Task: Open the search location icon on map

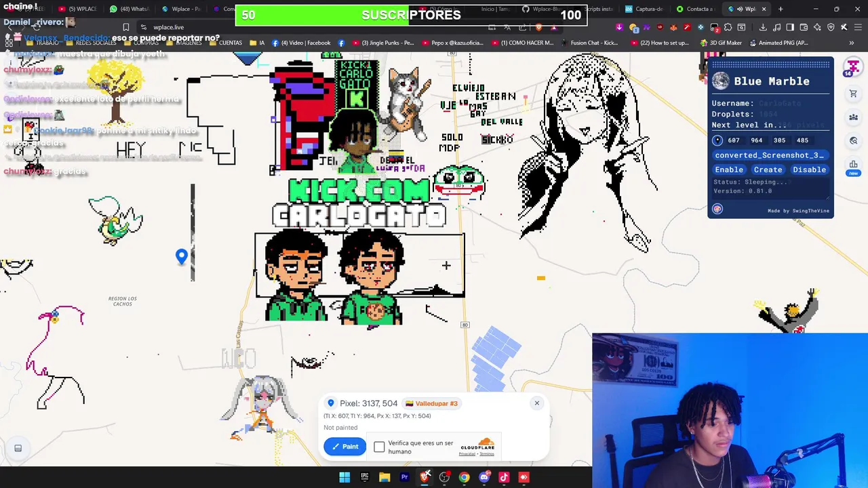Action: pyautogui.click(x=853, y=141)
